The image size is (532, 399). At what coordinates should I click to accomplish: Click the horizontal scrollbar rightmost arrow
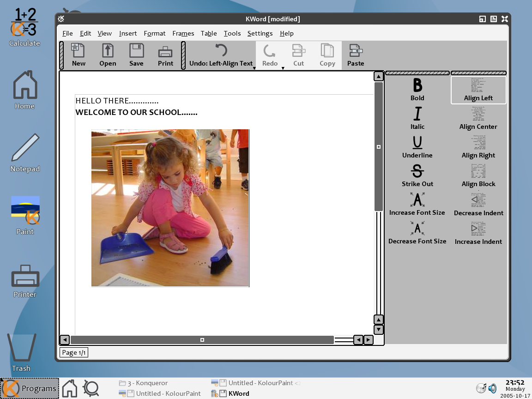click(369, 339)
